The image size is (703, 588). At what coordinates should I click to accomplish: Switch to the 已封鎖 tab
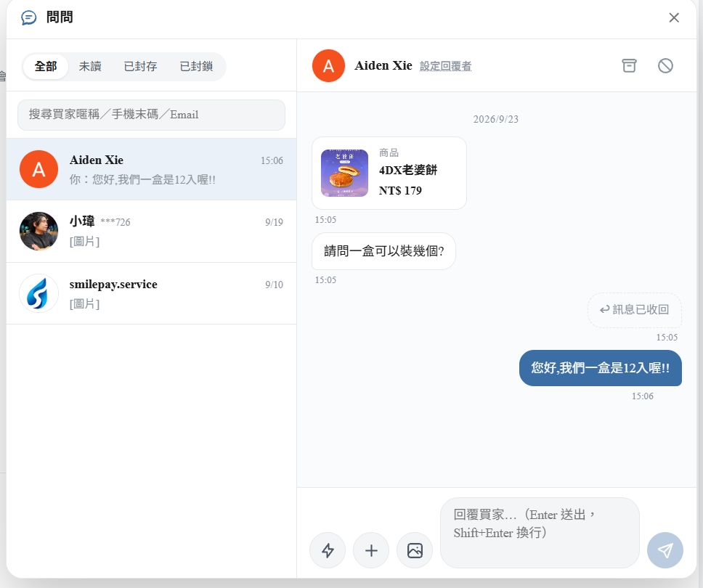click(196, 67)
